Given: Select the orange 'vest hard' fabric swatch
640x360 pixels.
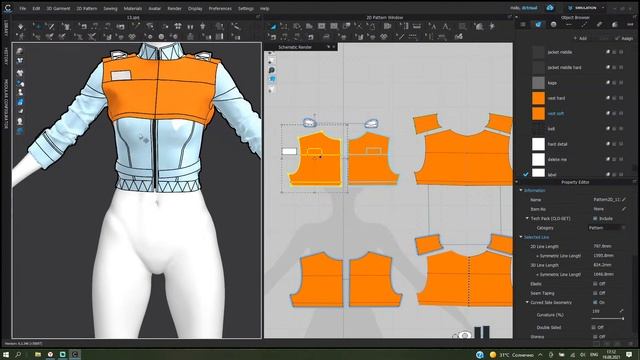Looking at the screenshot, I should 538,98.
